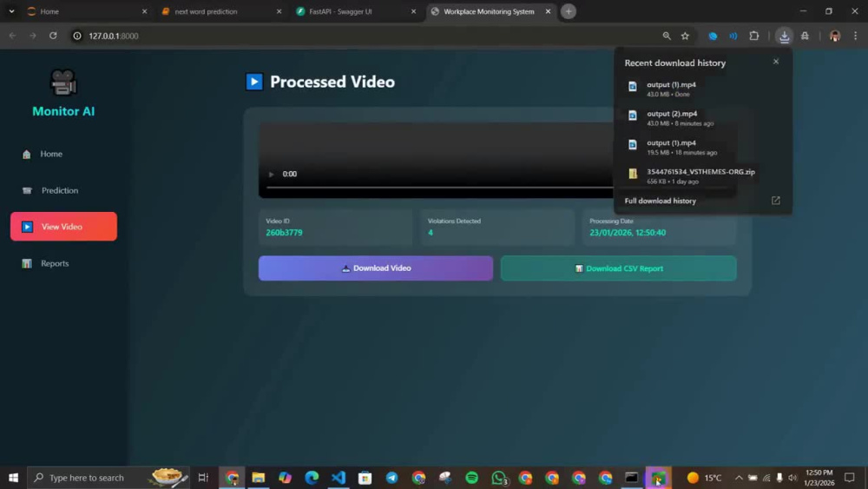Click the browser downloads toolbar icon
The width and height of the screenshot is (868, 489).
point(784,36)
